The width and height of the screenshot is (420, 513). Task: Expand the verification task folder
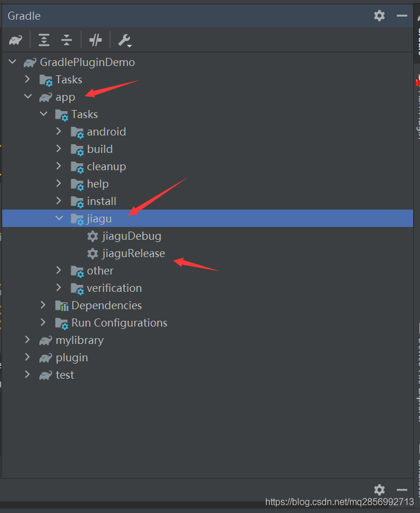(x=59, y=288)
